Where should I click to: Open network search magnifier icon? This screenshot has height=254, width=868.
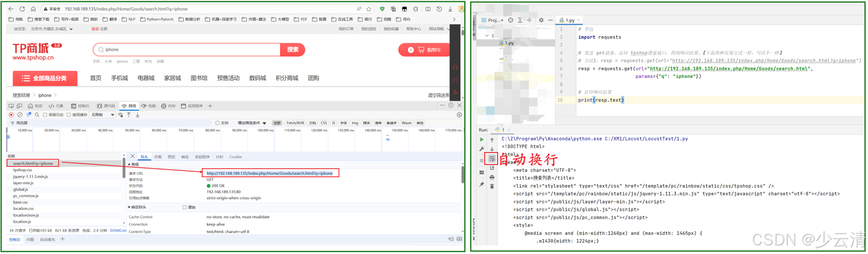37,115
